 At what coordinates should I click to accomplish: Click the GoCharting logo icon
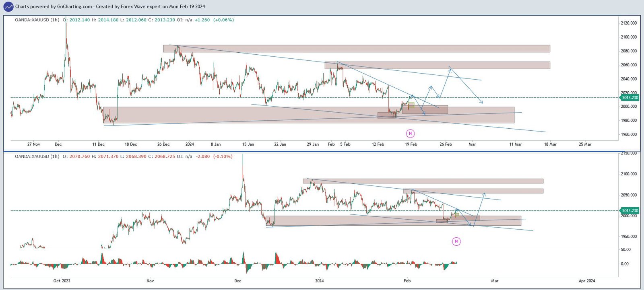(x=8, y=7)
